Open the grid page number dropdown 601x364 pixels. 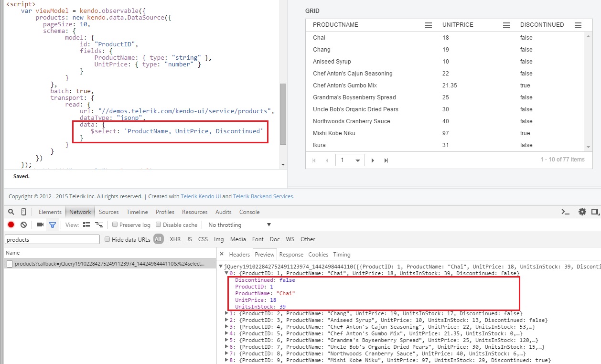(358, 161)
